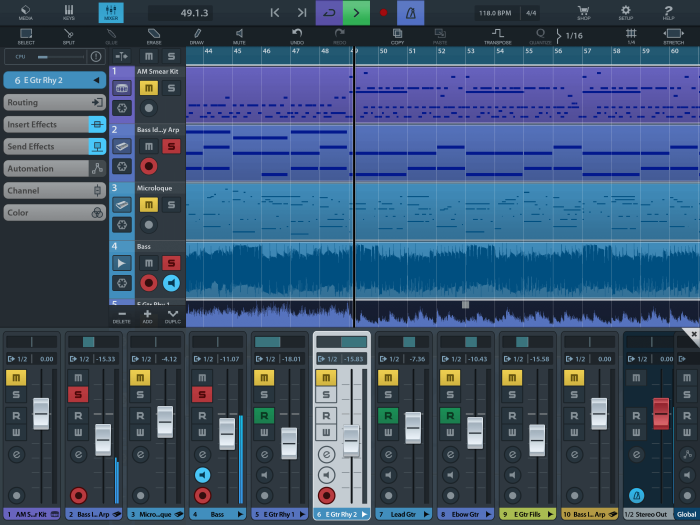Choose the Erase tool

[154, 36]
